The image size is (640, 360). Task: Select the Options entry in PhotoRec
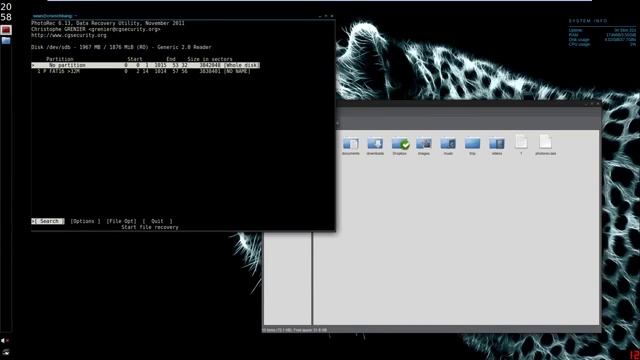tap(85, 221)
